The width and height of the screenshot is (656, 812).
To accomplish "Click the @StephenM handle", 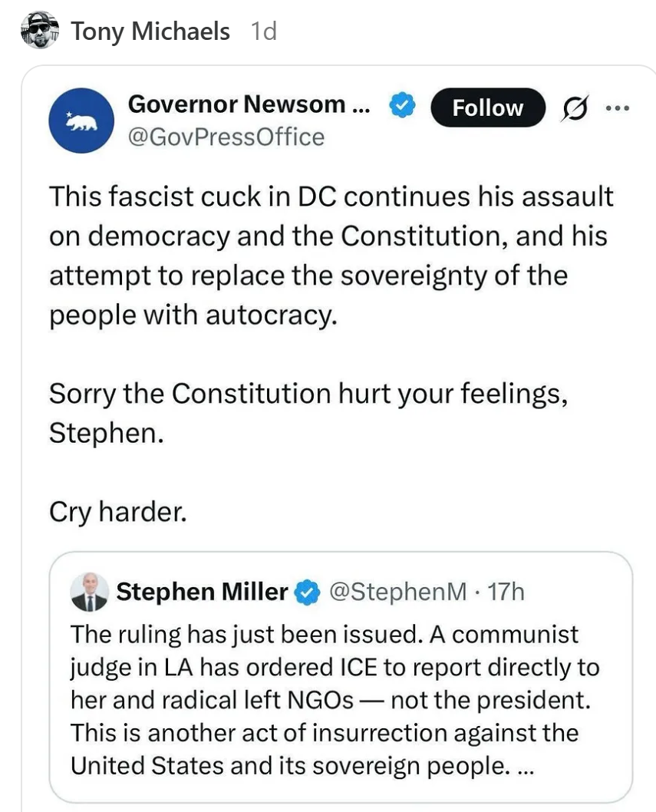I will coord(397,592).
